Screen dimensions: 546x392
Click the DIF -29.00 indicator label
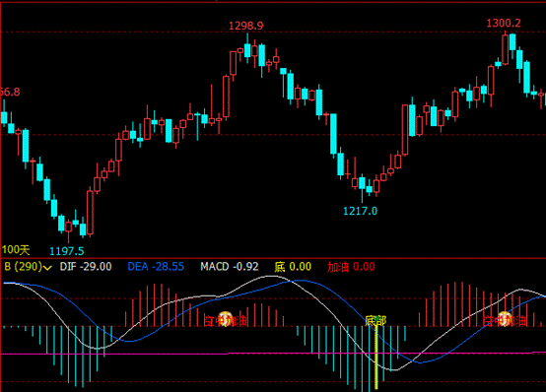(86, 267)
